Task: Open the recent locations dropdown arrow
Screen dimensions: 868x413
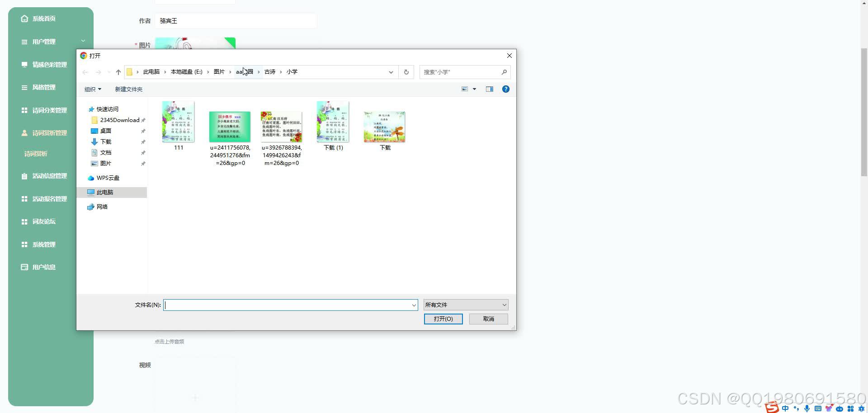Action: coord(108,72)
